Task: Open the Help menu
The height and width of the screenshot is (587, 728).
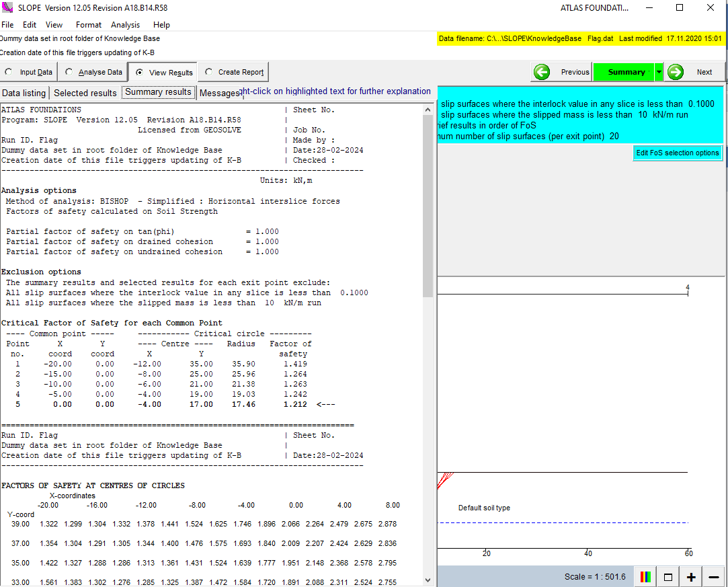Action: [x=161, y=25]
